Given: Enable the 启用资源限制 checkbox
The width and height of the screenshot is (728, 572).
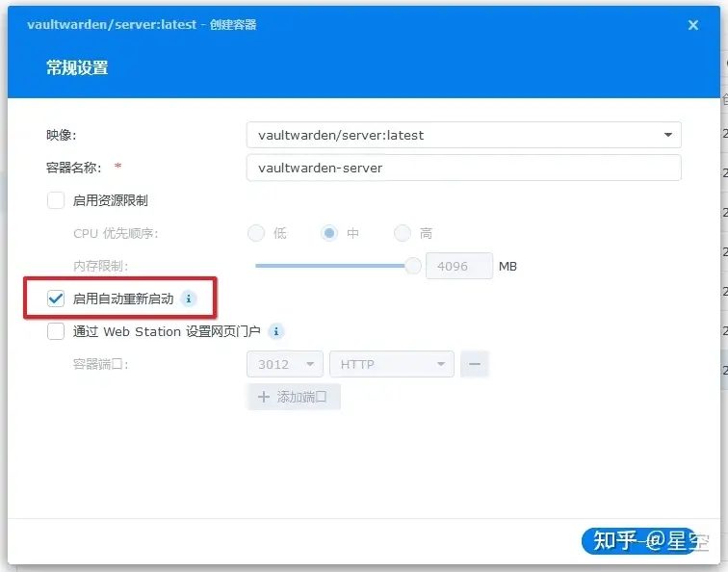Looking at the screenshot, I should [x=56, y=200].
